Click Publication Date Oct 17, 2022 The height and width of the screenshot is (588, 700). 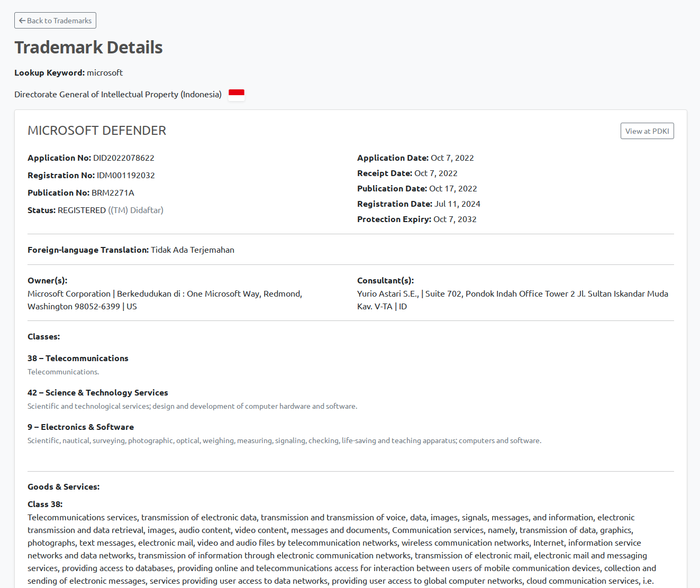[453, 189]
